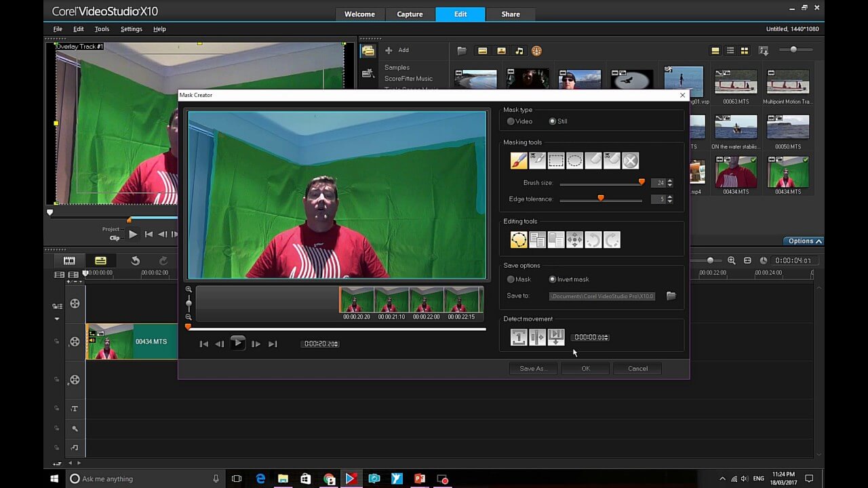Click Detect movement to next frame icon
868x488 pixels.
point(519,337)
